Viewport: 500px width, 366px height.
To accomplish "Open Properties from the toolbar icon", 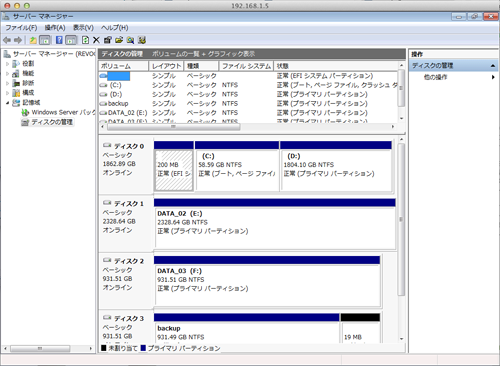I will point(107,40).
